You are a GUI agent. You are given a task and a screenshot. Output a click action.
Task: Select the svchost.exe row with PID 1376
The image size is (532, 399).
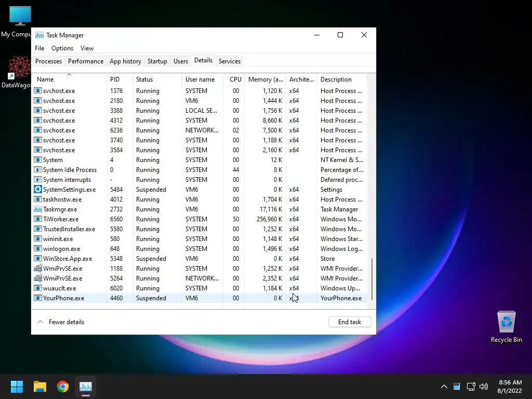point(200,90)
